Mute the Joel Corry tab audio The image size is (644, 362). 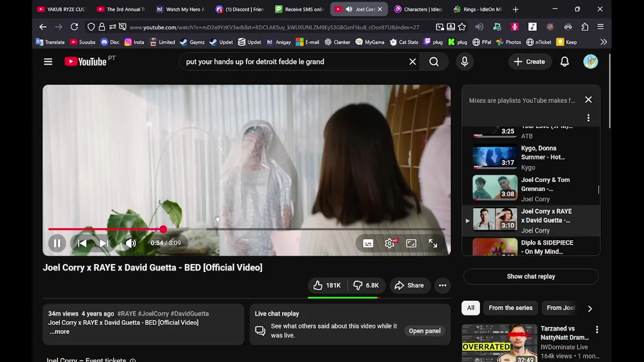pos(349,9)
